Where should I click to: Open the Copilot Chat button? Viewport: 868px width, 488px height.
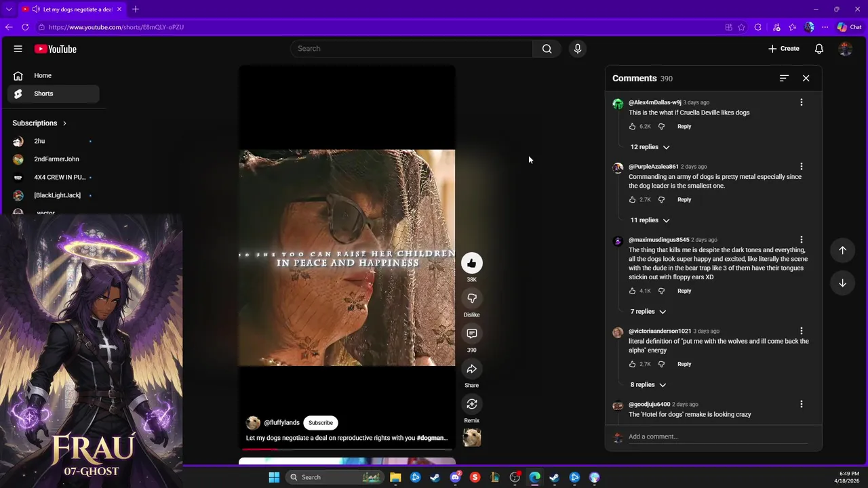[849, 27]
